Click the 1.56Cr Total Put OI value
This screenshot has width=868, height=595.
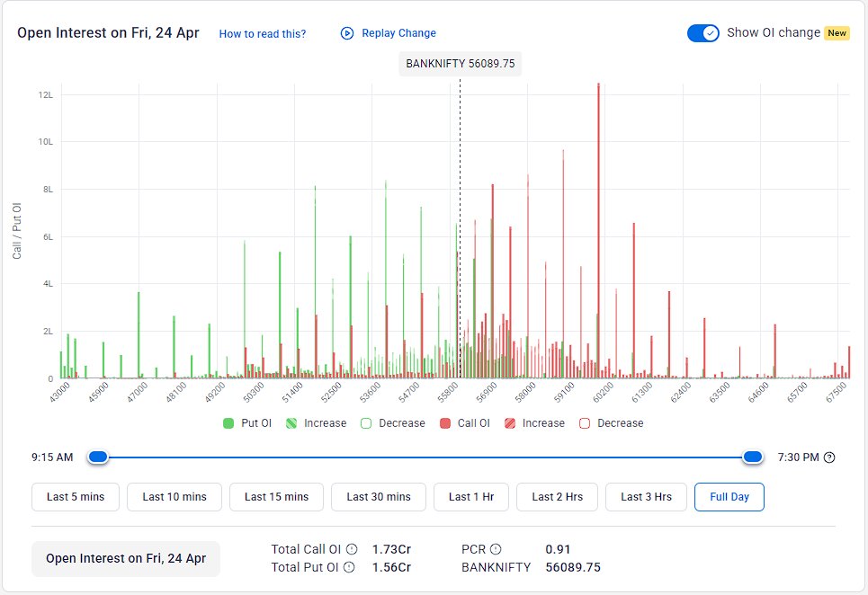point(391,567)
